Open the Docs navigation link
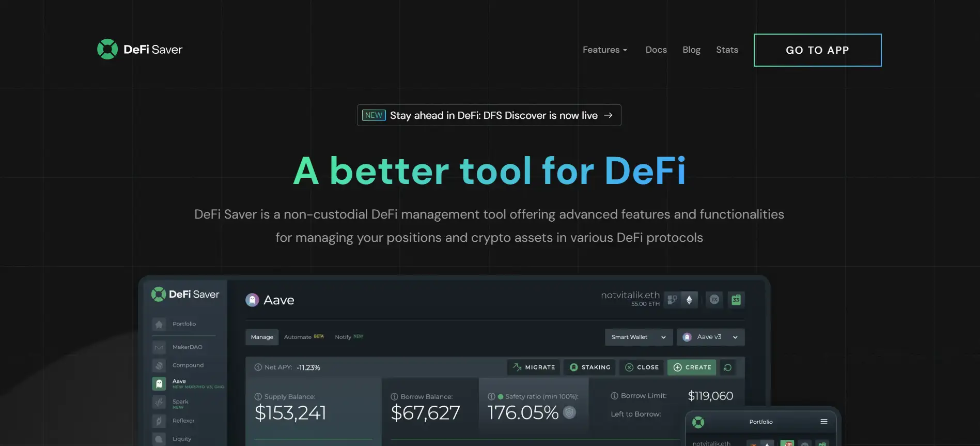The width and height of the screenshot is (980, 446). 656,50
